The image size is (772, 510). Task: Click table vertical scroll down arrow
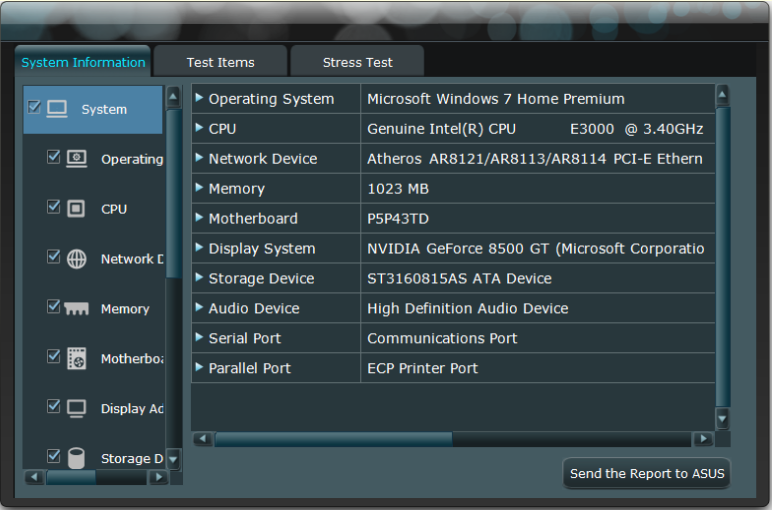tap(722, 419)
